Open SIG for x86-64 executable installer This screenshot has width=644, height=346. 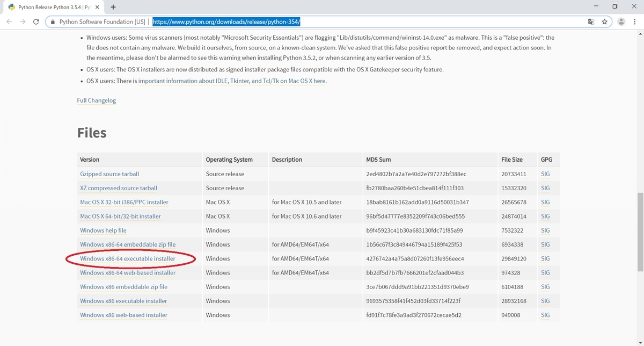[545, 258]
